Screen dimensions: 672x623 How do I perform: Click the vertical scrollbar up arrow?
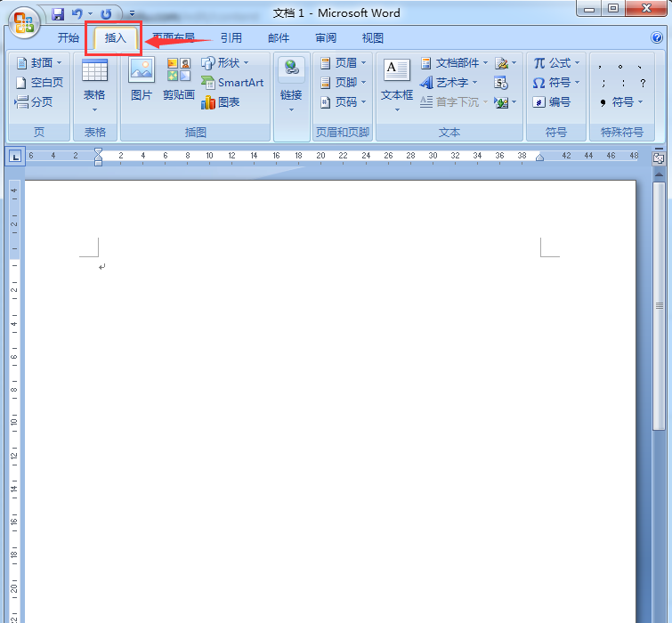[659, 174]
